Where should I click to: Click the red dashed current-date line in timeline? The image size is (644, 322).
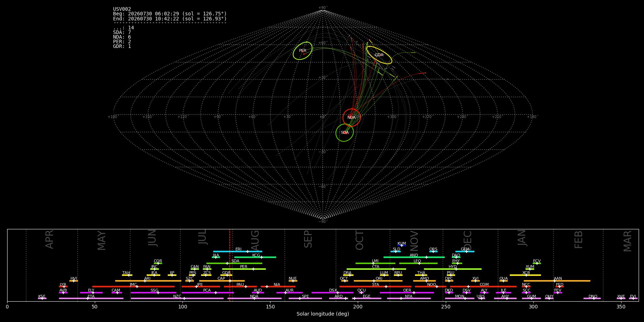coord(230,265)
